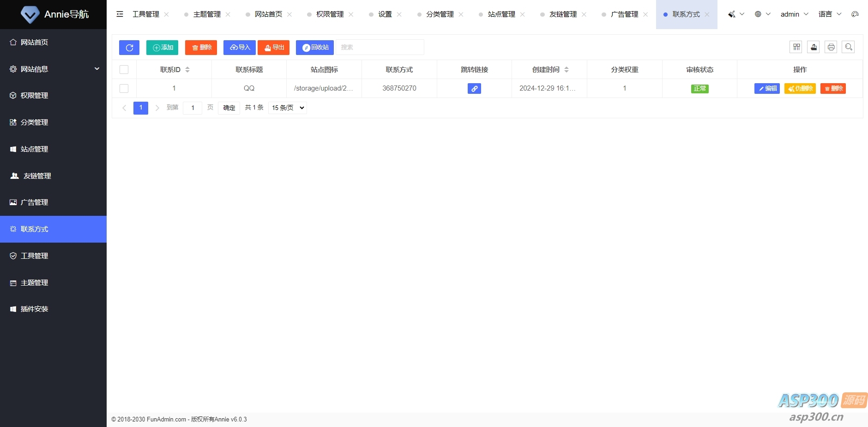
Task: Click the print icon in table toolbar
Action: pos(831,47)
